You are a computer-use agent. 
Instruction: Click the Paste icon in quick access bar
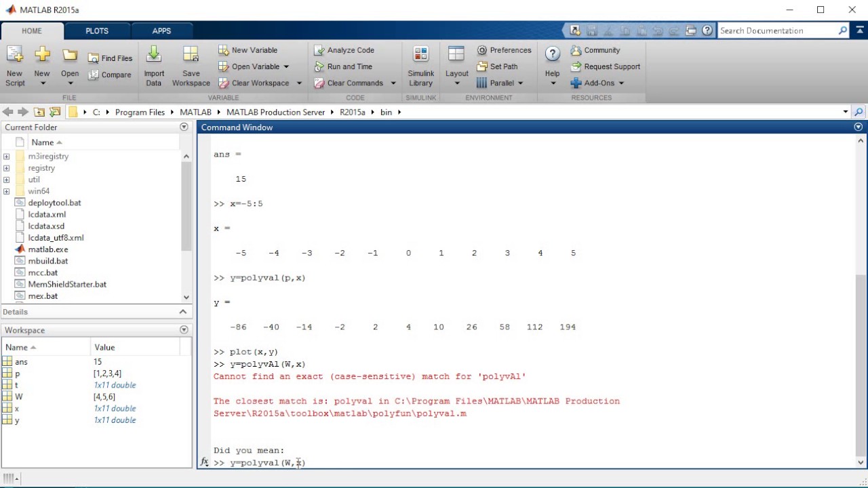(x=642, y=30)
